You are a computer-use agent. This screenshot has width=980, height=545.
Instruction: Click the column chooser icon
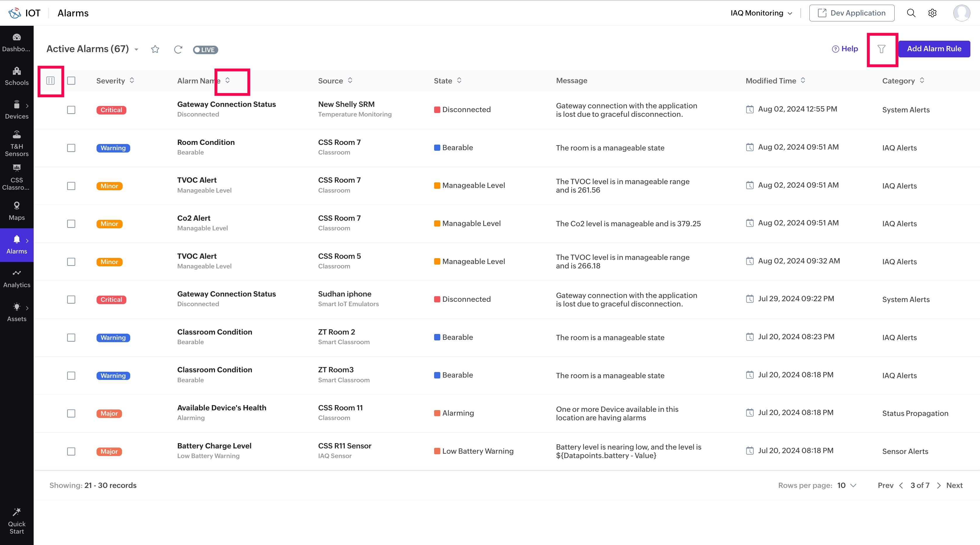coord(50,81)
